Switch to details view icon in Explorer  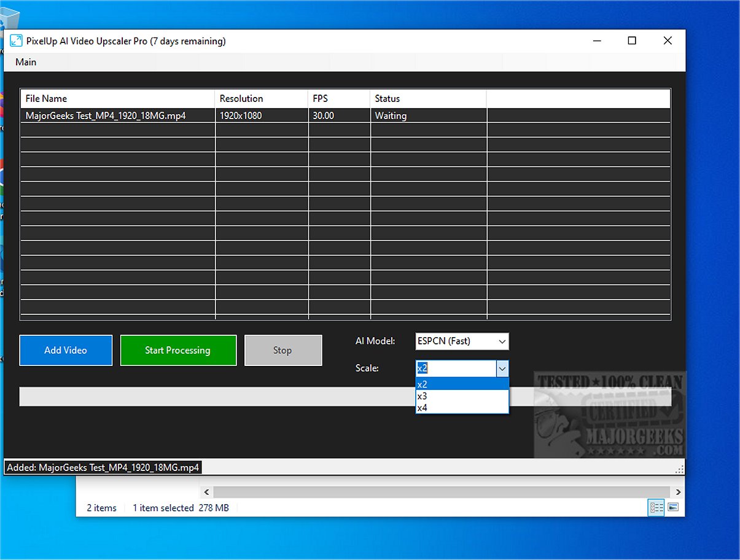click(656, 507)
